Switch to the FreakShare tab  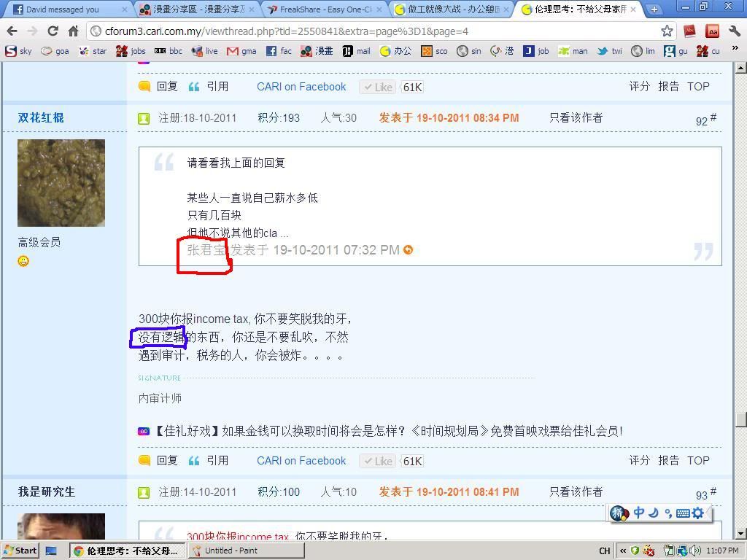tap(321, 9)
